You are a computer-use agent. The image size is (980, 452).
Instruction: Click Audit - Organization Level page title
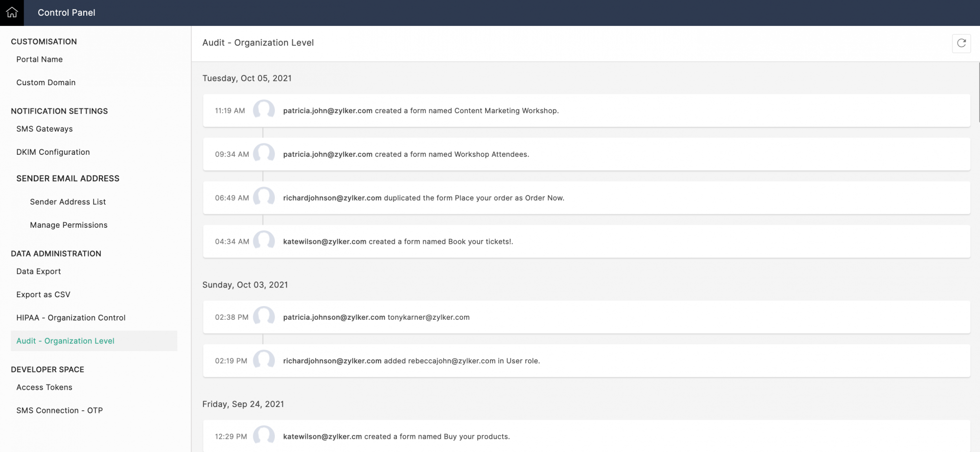click(x=258, y=43)
